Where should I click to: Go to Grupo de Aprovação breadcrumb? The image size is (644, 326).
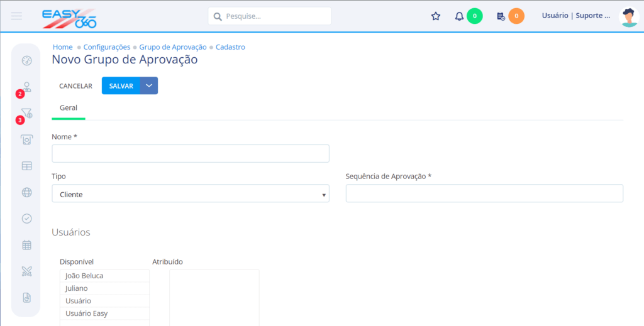point(173,47)
